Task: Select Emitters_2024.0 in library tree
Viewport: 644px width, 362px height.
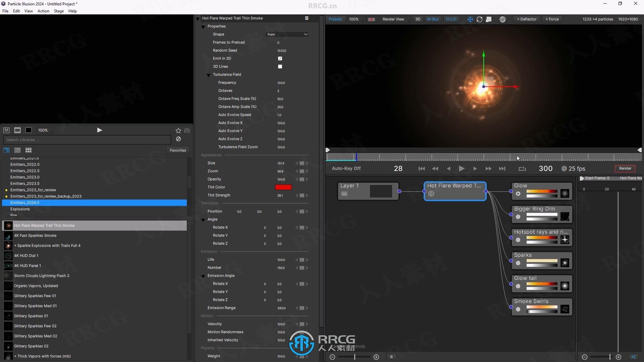Action: (x=25, y=202)
